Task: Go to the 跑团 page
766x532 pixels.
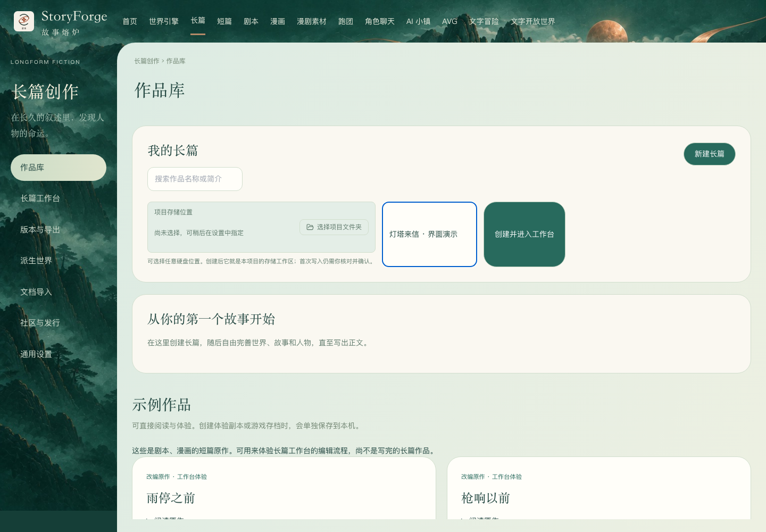Action: 346,21
